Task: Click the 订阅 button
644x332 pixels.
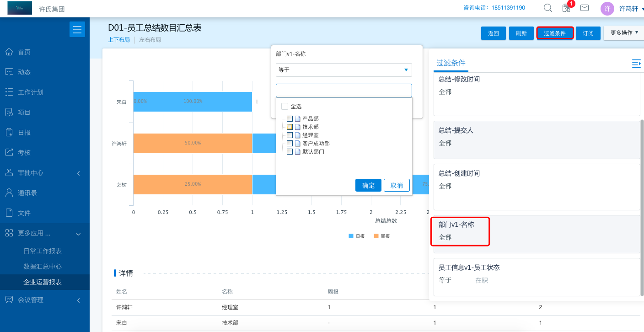Action: click(588, 33)
